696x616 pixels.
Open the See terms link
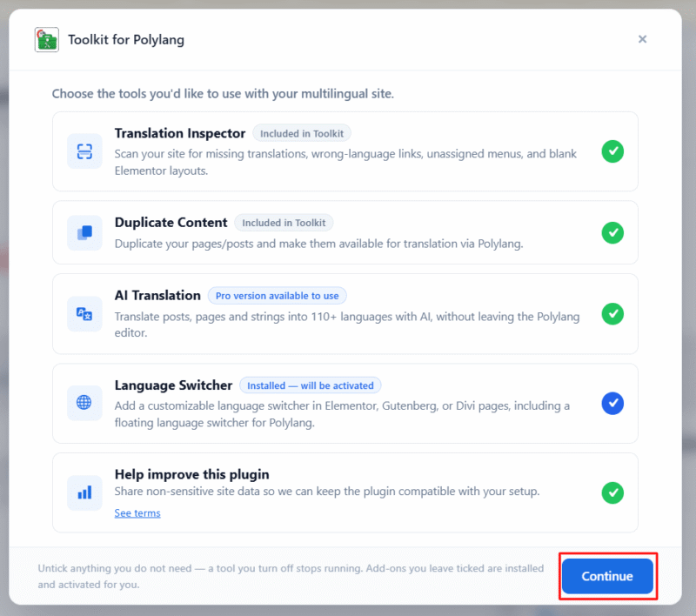tap(137, 513)
